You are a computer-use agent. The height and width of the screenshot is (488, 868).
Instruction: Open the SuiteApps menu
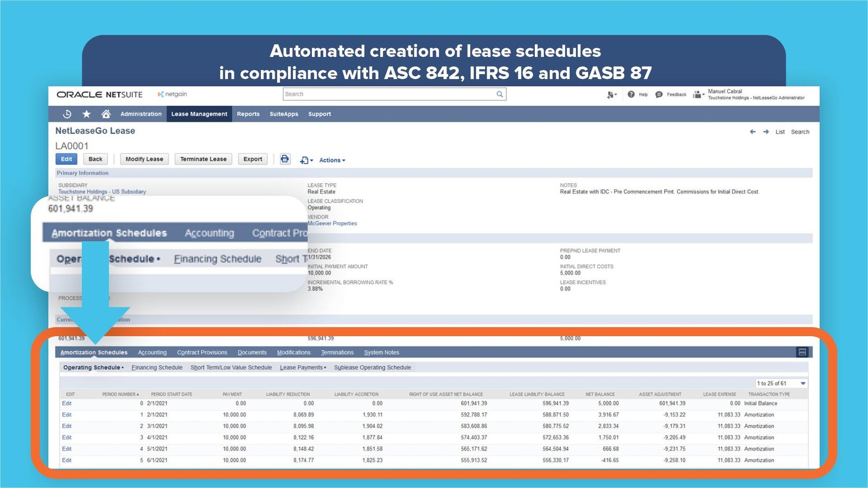tap(284, 114)
